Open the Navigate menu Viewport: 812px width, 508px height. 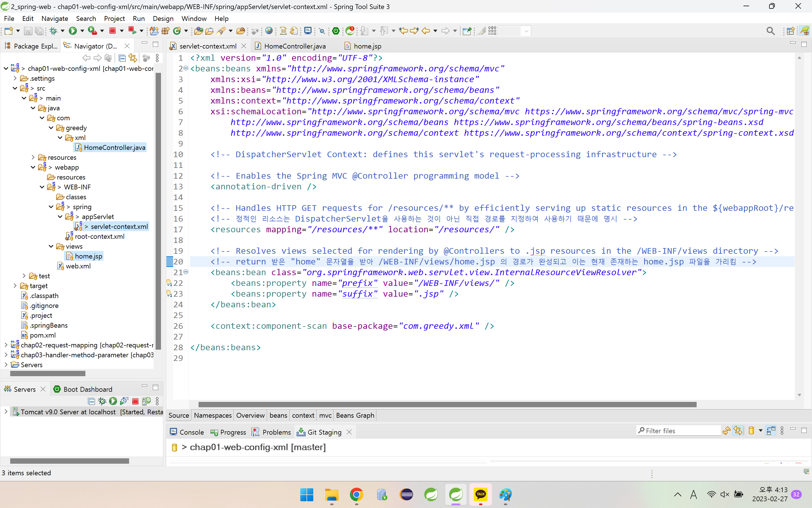55,18
